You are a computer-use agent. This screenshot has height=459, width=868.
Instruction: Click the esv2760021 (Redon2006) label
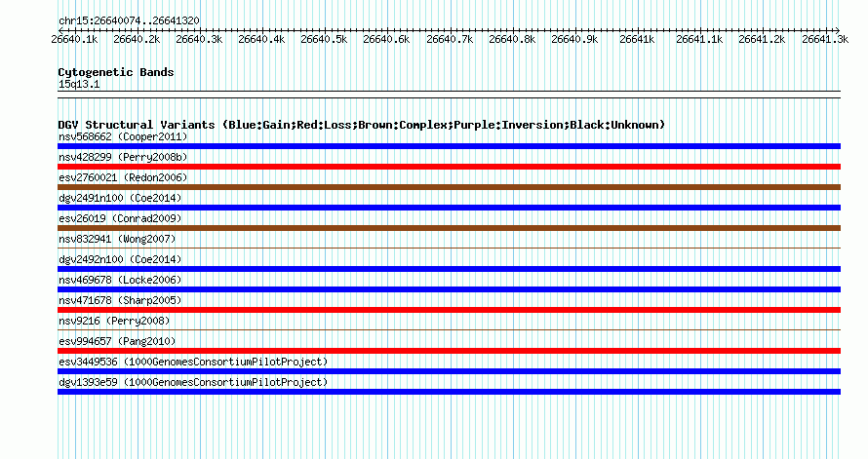coord(123,177)
